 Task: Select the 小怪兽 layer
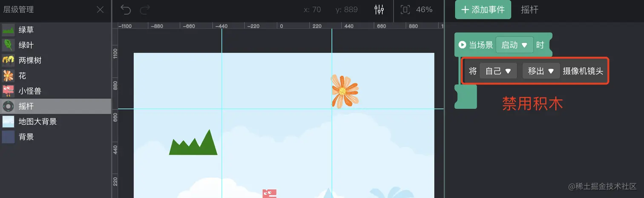pyautogui.click(x=55, y=91)
